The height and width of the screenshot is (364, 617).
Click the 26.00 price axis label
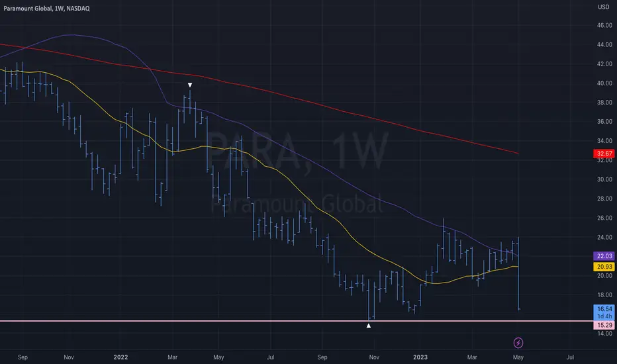coord(604,218)
